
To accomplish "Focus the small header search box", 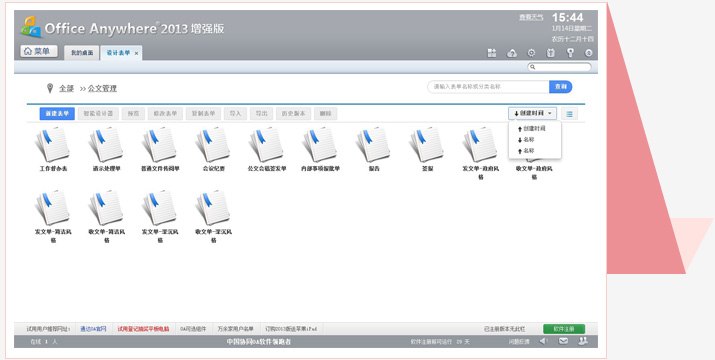I will tap(560, 67).
